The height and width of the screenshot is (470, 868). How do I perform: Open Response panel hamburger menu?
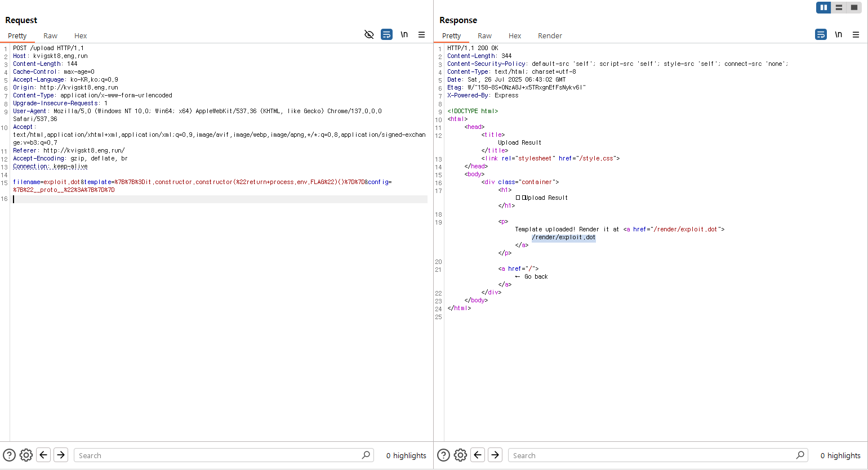pos(856,35)
